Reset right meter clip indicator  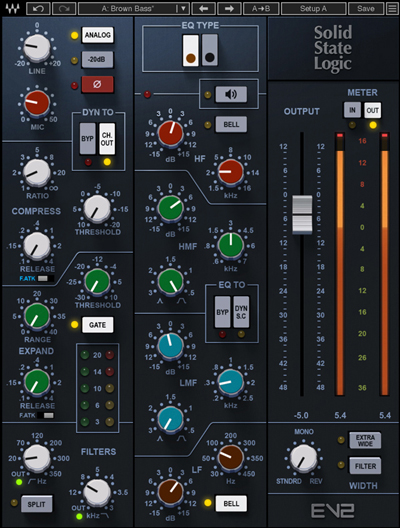coord(385,135)
